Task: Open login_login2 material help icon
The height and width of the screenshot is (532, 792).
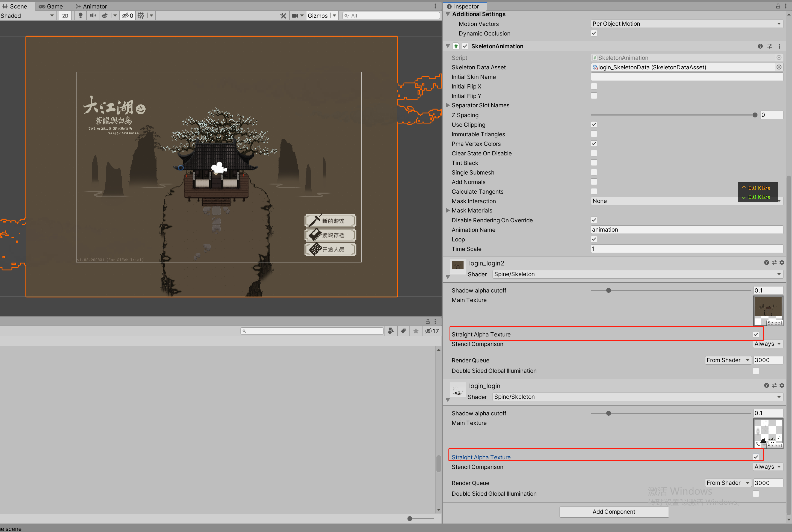Action: 766,263
